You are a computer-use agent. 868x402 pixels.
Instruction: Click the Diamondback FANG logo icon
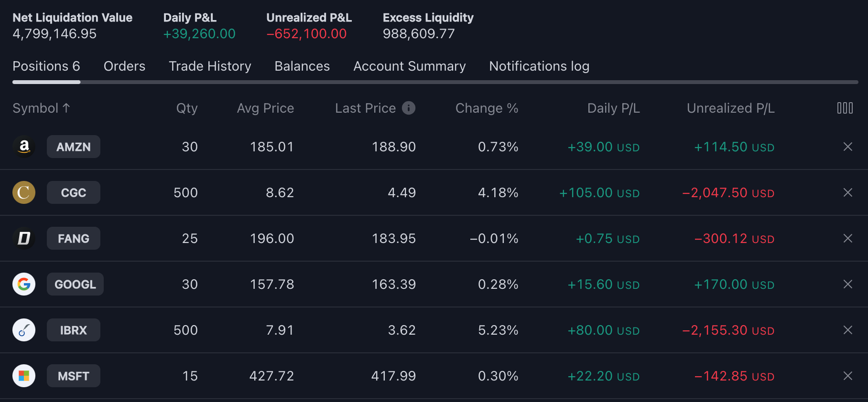24,238
